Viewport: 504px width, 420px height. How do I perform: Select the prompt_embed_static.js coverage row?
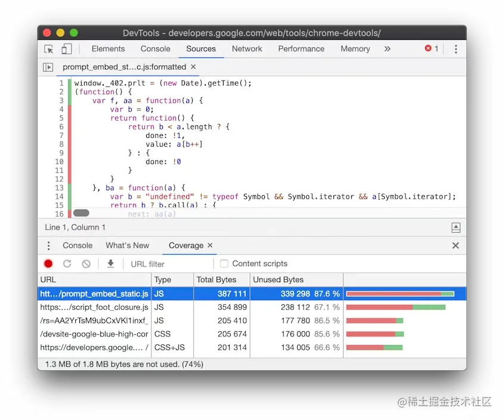[252, 294]
